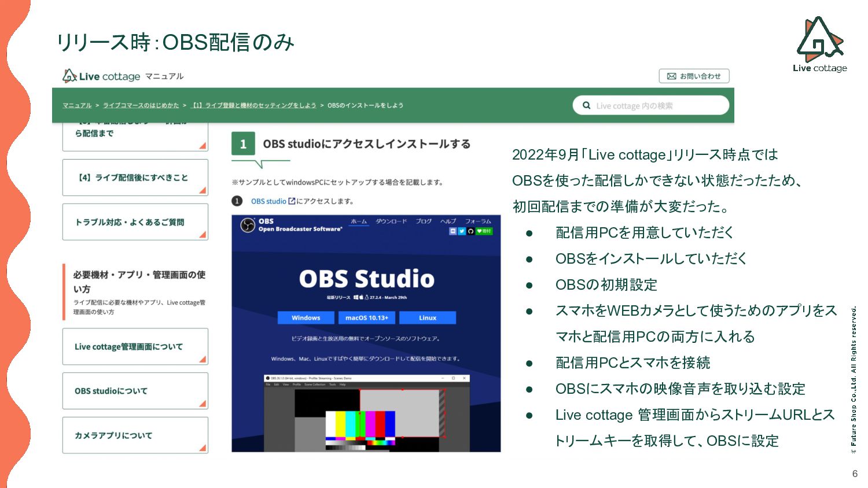Click the bullet OBSをインストールしていただく
The image size is (868, 488).
(651, 258)
